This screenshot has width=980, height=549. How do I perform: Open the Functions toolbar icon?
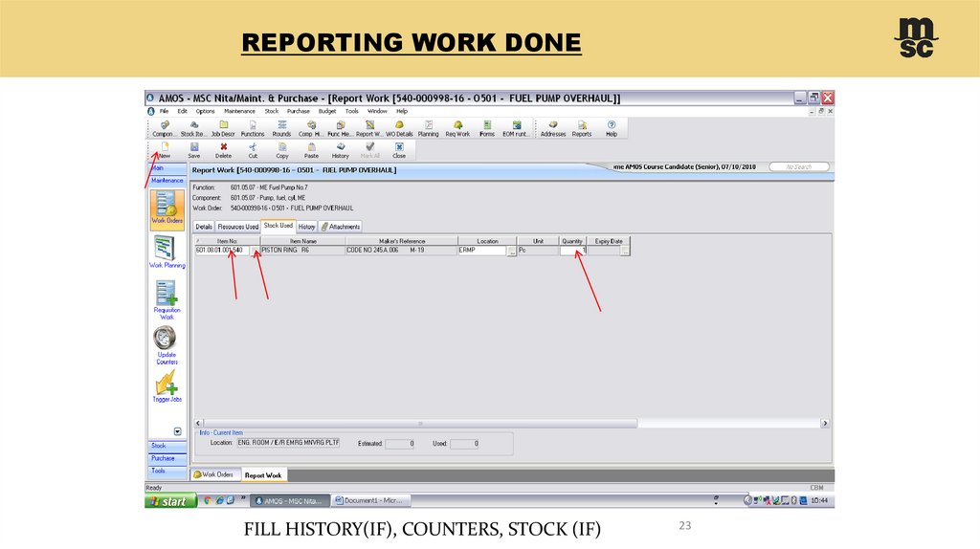point(253,128)
